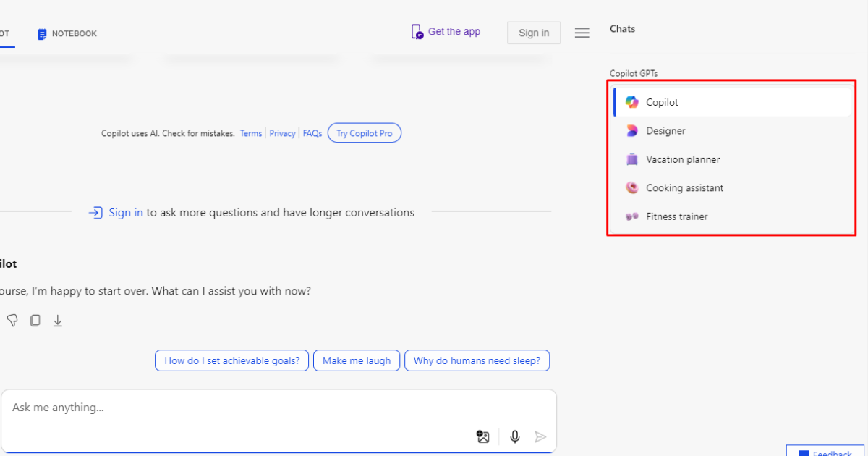Click the Vacation planner suitcase icon
868x456 pixels.
pyautogui.click(x=632, y=159)
